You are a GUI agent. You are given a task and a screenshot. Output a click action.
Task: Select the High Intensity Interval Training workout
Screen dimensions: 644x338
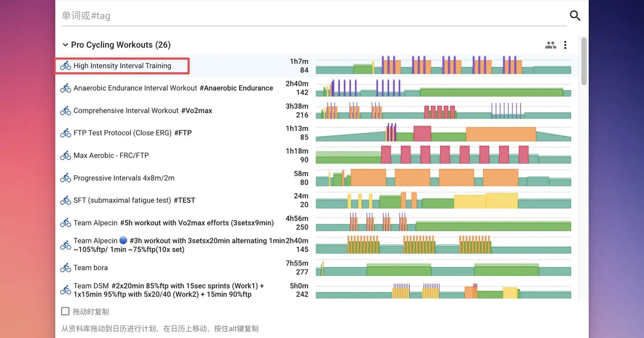[x=122, y=66]
